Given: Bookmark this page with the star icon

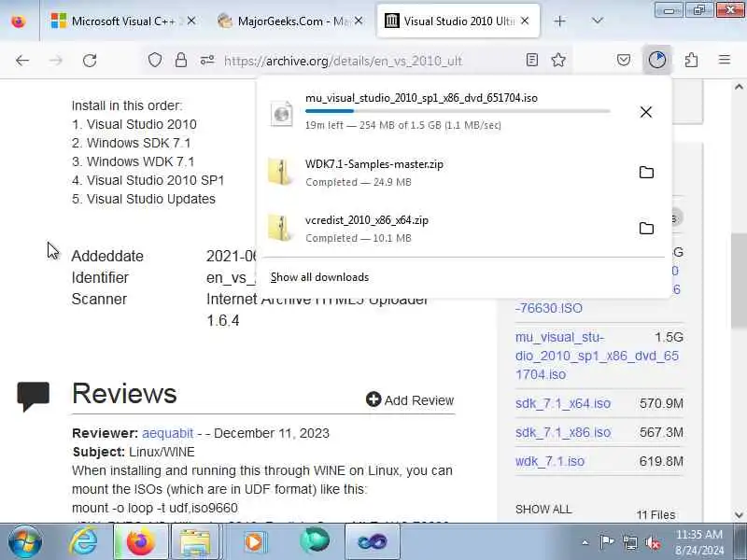Looking at the screenshot, I should coord(558,60).
